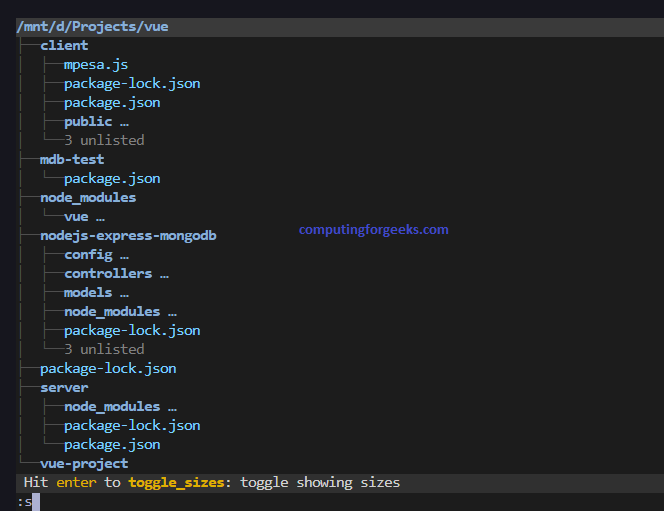Select the root path /mnt/d/Projects/vue
Viewport: 664px width, 511px height.
point(92,26)
